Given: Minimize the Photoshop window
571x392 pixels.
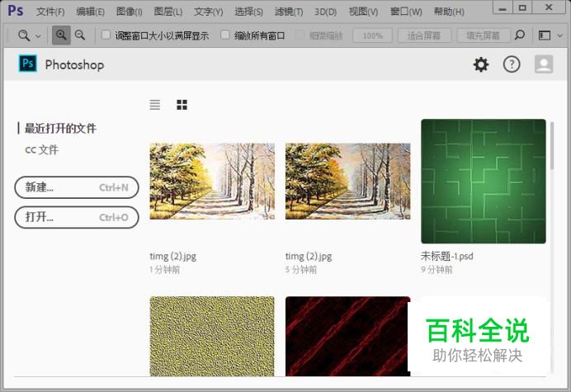Looking at the screenshot, I should pos(503,7).
